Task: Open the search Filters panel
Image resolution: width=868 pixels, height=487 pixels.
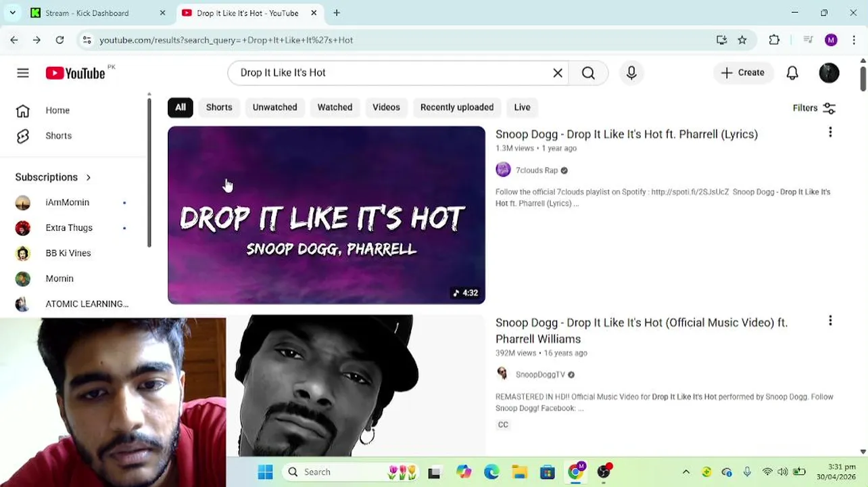Action: [x=814, y=108]
